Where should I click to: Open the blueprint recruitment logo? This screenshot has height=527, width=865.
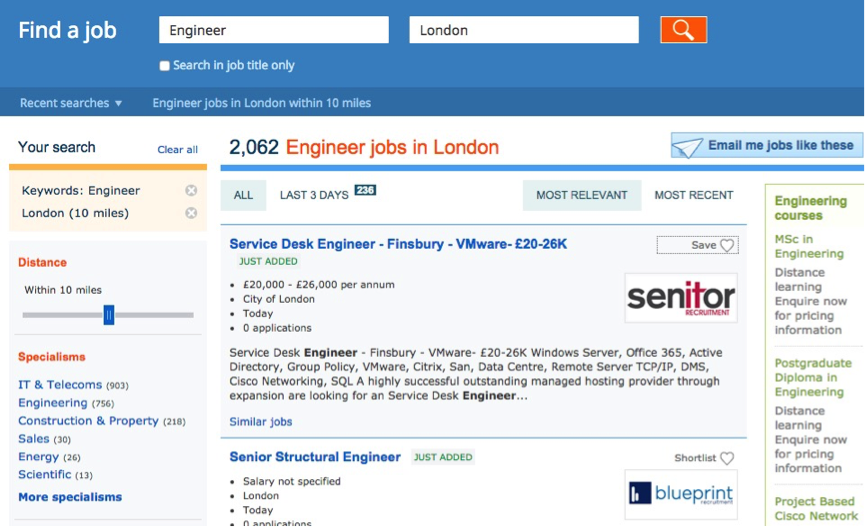click(x=681, y=494)
